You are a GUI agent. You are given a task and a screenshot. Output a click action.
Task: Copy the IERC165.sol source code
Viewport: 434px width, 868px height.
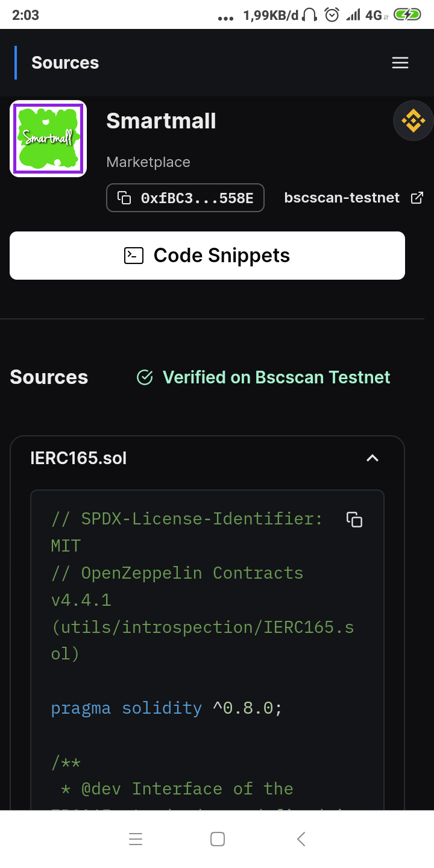354,520
